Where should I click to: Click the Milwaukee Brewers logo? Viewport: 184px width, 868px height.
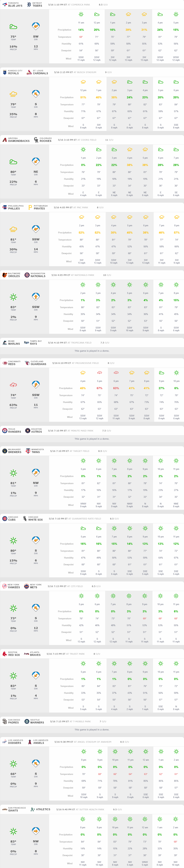pos(4,451)
